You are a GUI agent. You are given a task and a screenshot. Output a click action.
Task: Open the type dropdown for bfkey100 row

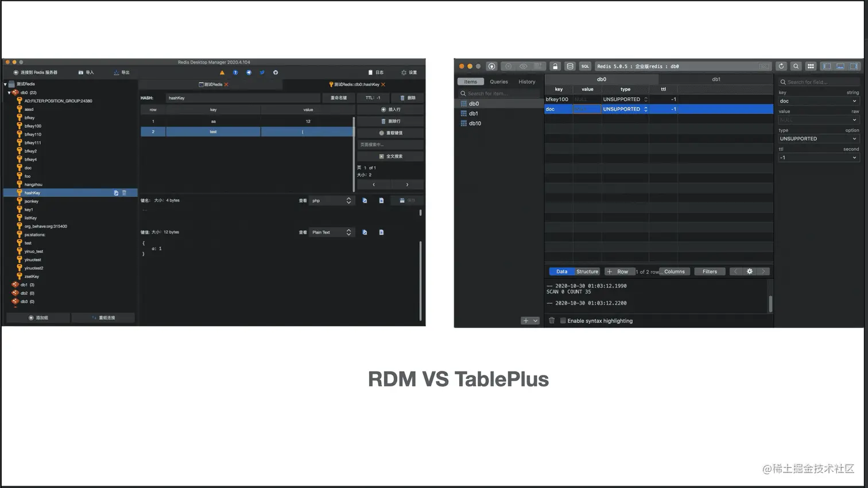tap(646, 99)
